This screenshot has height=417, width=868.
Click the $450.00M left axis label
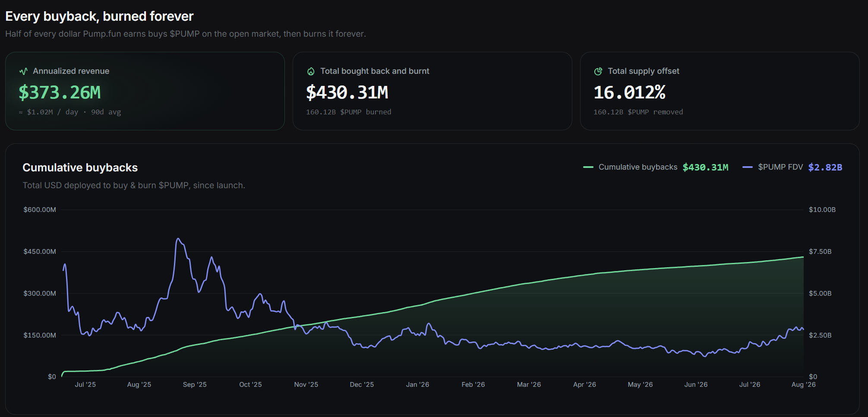click(x=40, y=252)
